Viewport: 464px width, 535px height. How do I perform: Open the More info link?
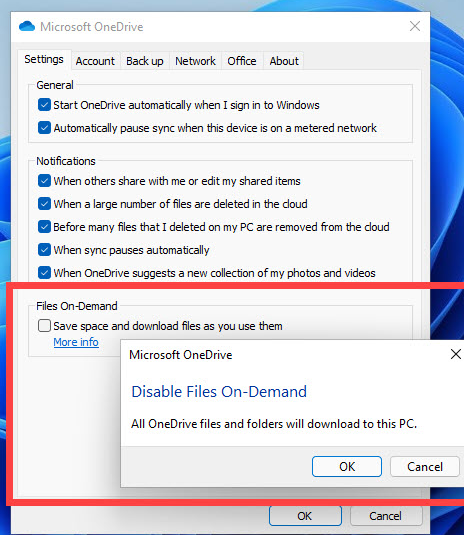pyautogui.click(x=76, y=342)
